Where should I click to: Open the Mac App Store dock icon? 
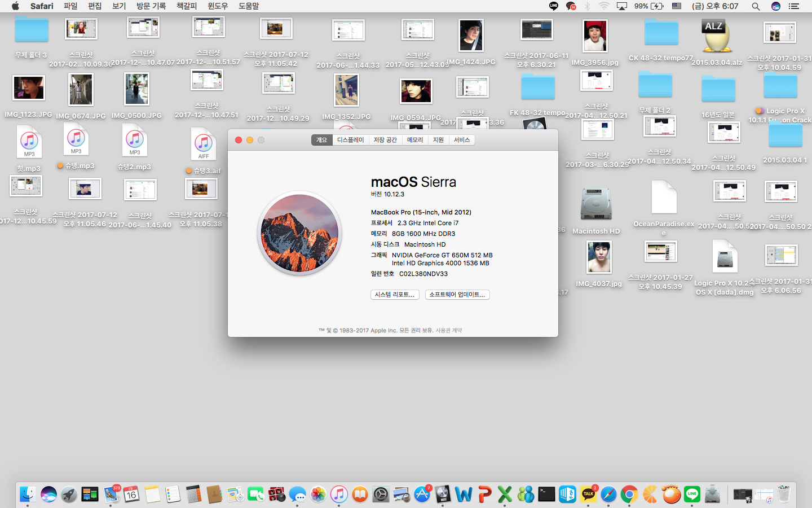coord(422,494)
